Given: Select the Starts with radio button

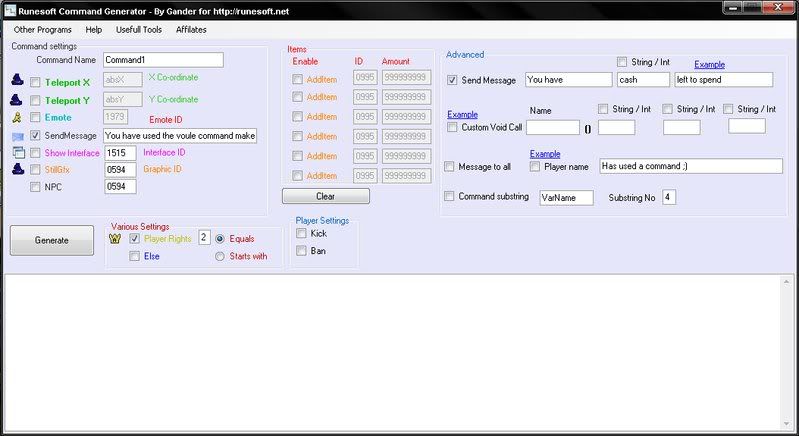Looking at the screenshot, I should pyautogui.click(x=220, y=257).
